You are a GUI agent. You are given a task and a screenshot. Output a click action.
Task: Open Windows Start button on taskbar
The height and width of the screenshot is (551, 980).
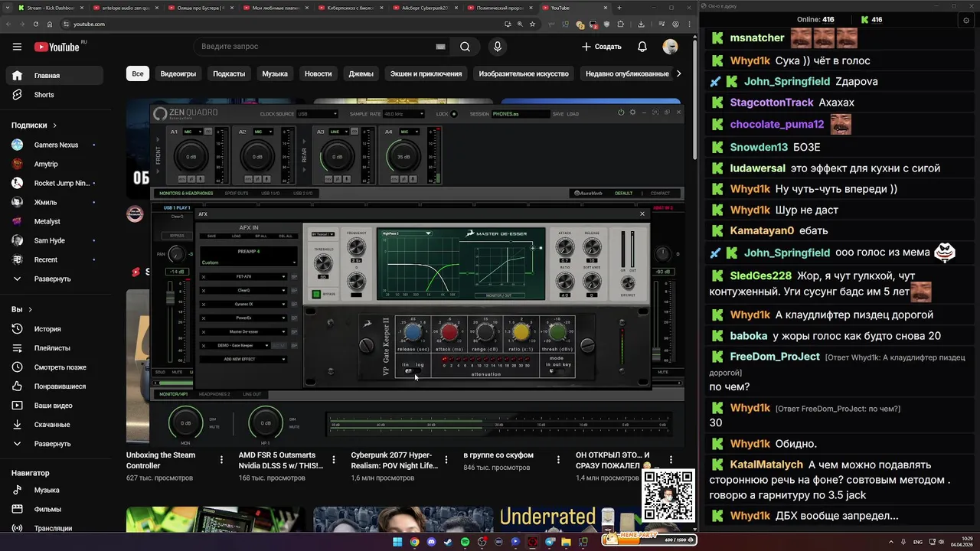pyautogui.click(x=397, y=543)
